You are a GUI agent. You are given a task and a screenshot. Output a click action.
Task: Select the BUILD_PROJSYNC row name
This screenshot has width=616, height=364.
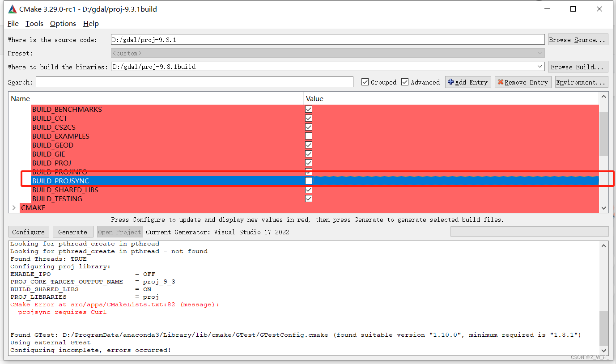[60, 181]
